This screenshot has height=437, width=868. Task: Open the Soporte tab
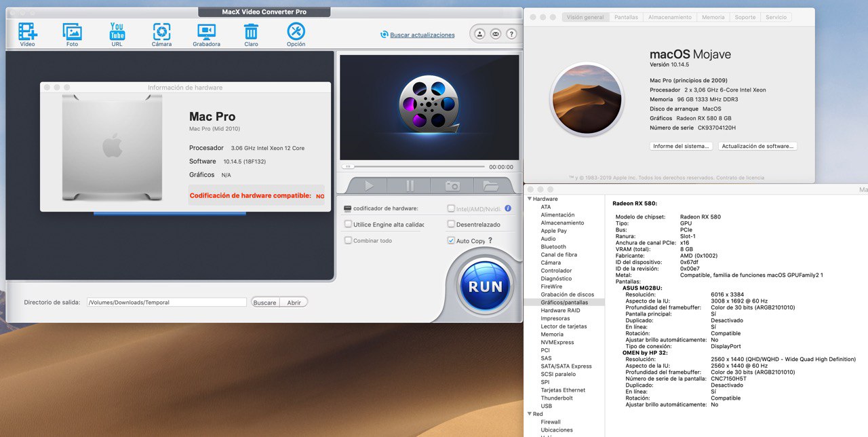[x=745, y=17]
